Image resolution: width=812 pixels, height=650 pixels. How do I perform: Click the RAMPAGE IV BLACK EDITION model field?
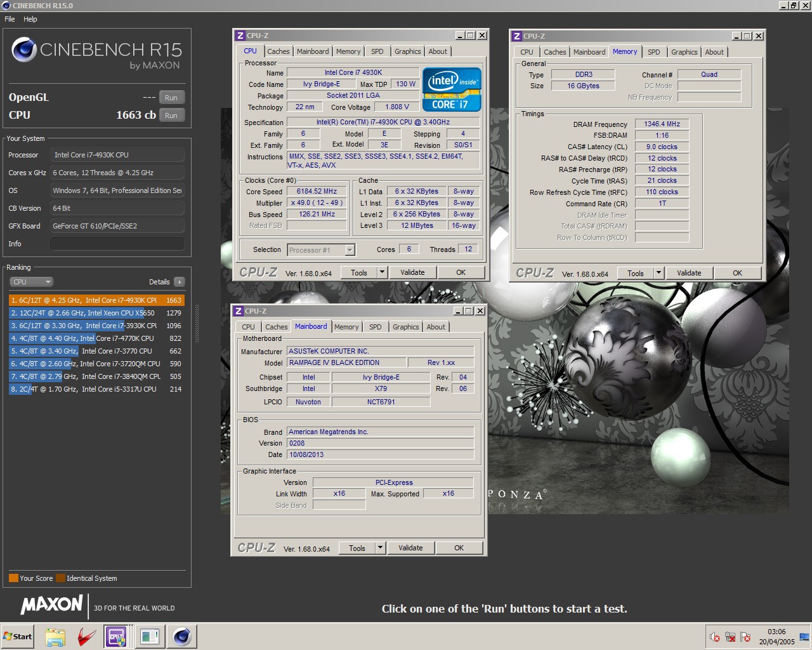pos(346,362)
